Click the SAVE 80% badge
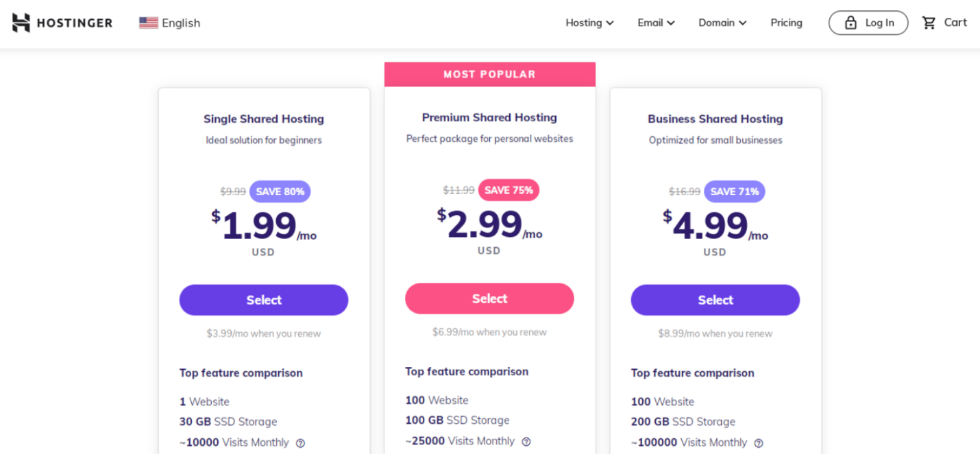This screenshot has width=980, height=454. pos(280,192)
